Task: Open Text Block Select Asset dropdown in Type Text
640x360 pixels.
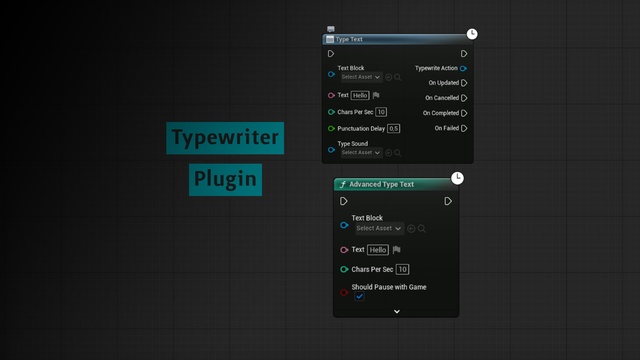Action: click(x=361, y=77)
